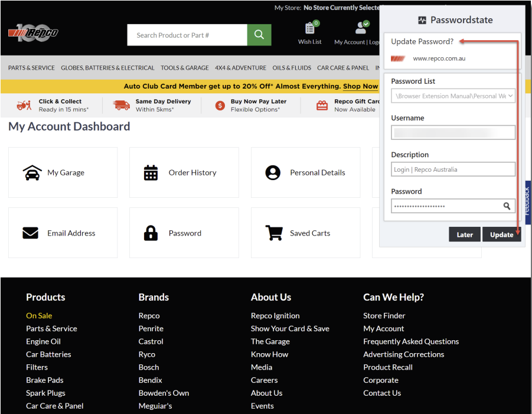Click the Penrite brand link

tap(151, 328)
